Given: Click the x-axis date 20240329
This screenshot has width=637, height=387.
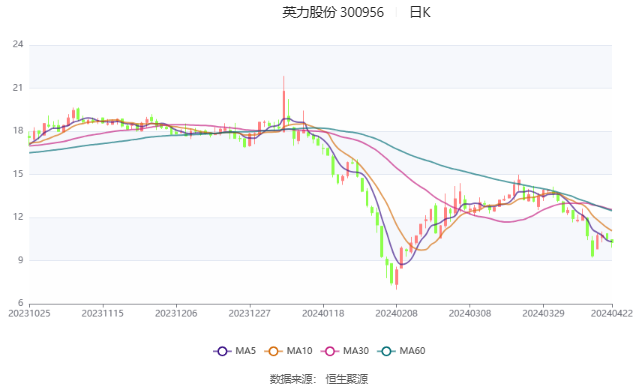Looking at the screenshot, I should 544,313.
